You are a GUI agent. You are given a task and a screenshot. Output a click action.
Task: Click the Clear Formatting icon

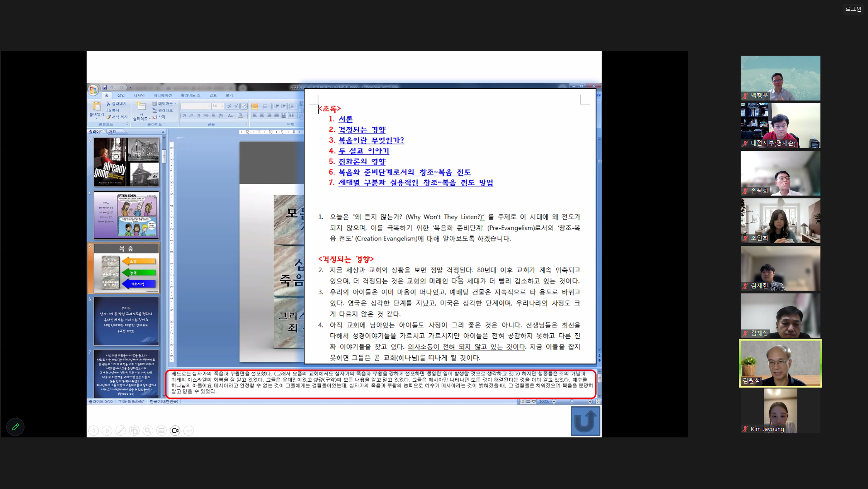point(244,106)
